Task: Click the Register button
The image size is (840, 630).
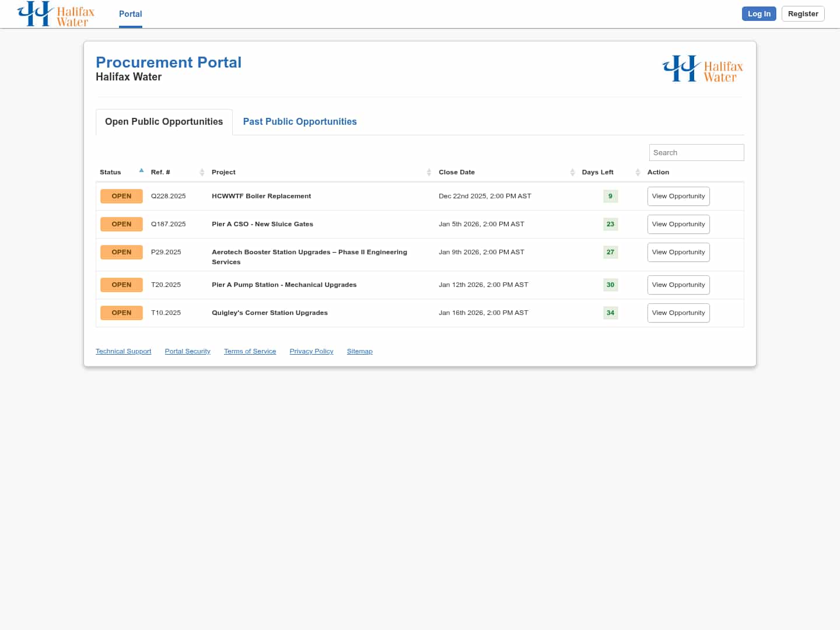Action: click(803, 14)
